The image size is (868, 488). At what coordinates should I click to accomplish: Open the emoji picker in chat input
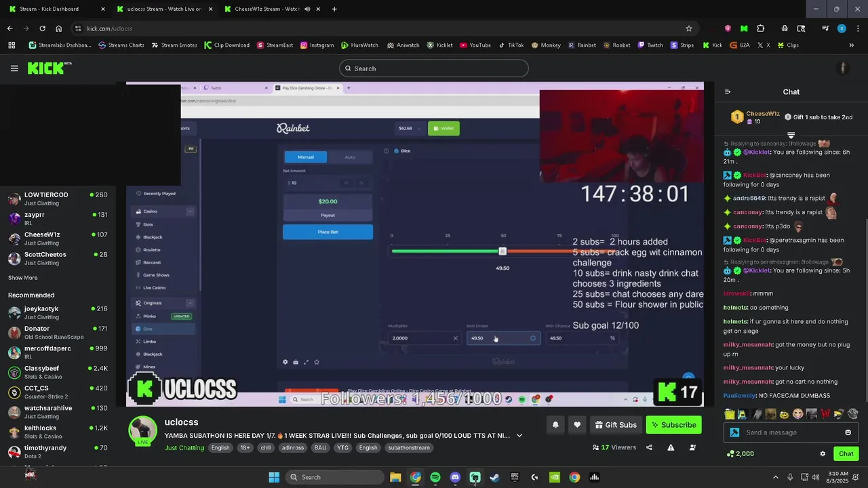848,432
